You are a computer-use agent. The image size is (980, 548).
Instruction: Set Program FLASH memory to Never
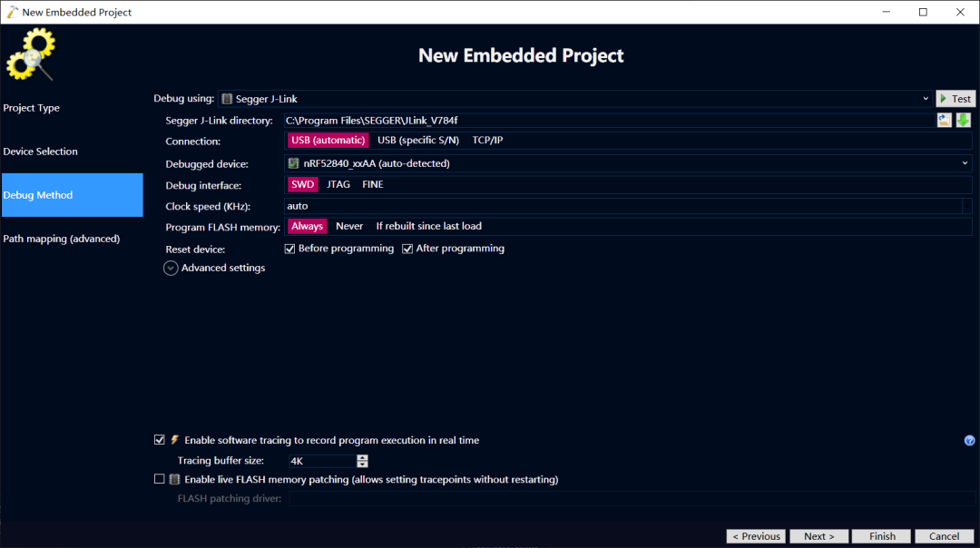click(349, 226)
